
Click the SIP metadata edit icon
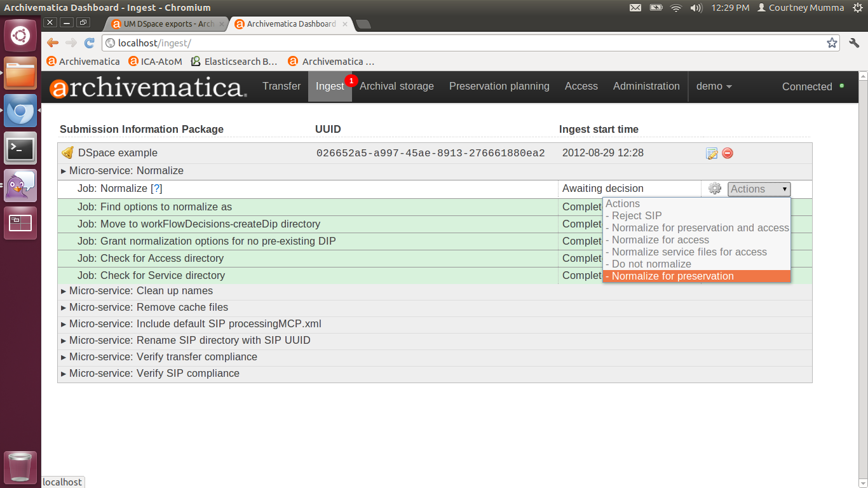(x=712, y=153)
